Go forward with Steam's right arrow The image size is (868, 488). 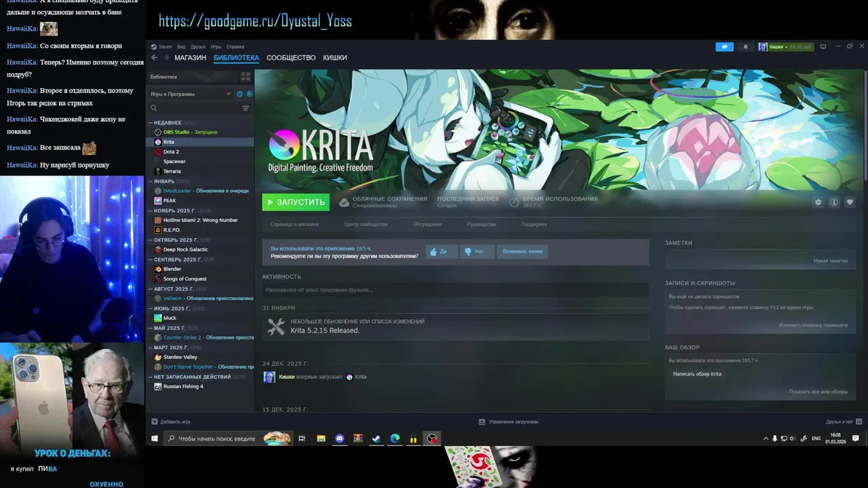tap(166, 58)
